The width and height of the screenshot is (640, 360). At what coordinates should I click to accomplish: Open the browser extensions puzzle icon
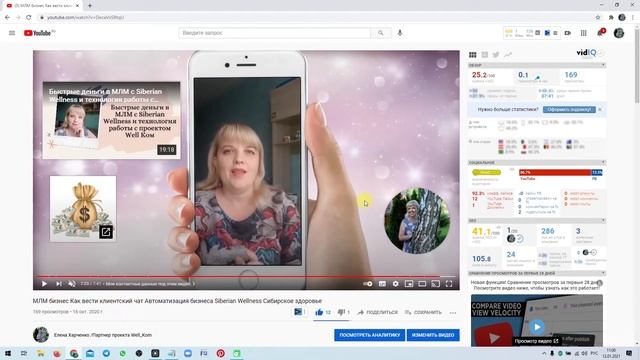pyautogui.click(x=611, y=18)
